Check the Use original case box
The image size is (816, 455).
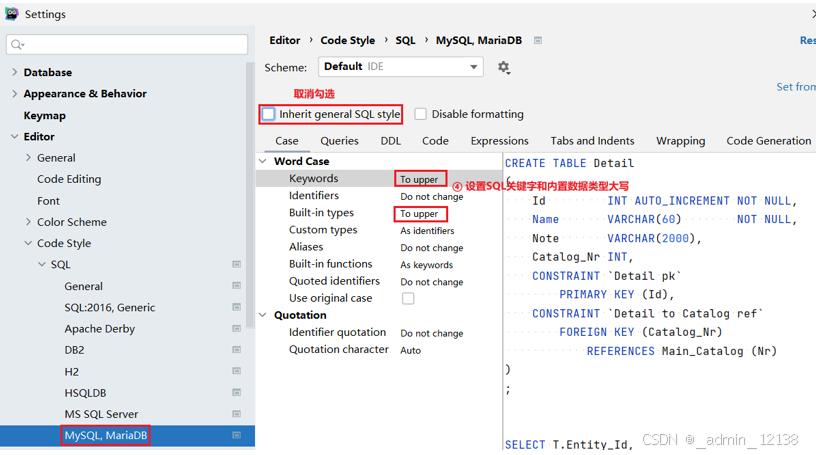(x=408, y=298)
